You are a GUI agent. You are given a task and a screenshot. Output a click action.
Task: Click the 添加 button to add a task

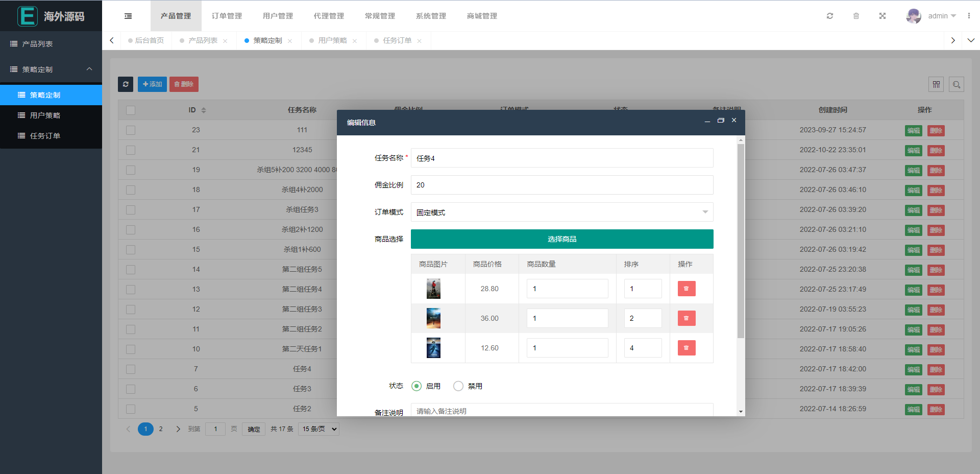click(x=152, y=84)
